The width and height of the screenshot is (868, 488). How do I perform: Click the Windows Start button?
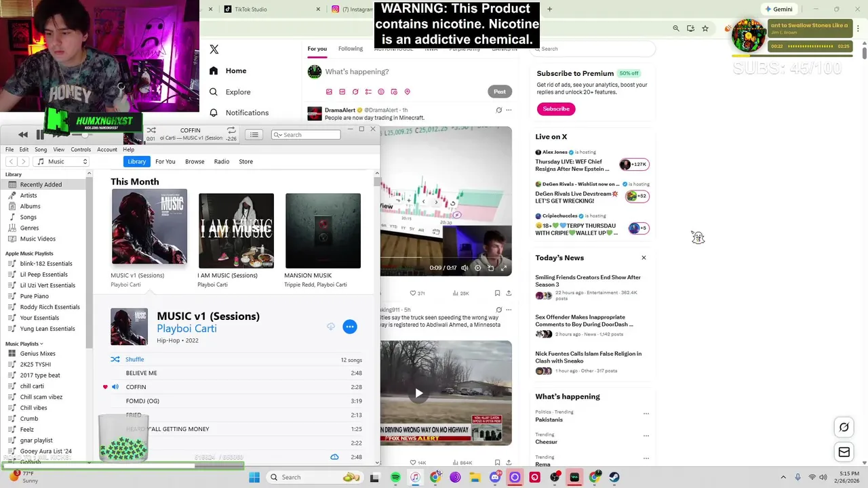tap(254, 477)
